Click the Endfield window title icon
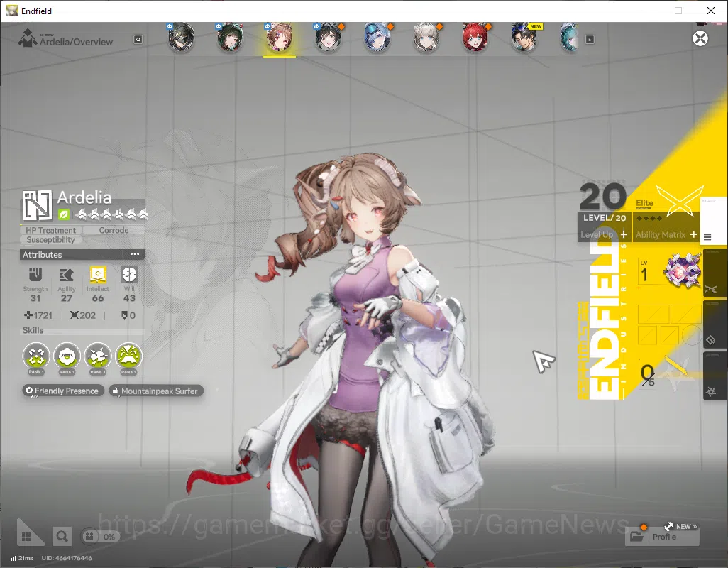Viewport: 728px width, 568px height. pos(11,11)
